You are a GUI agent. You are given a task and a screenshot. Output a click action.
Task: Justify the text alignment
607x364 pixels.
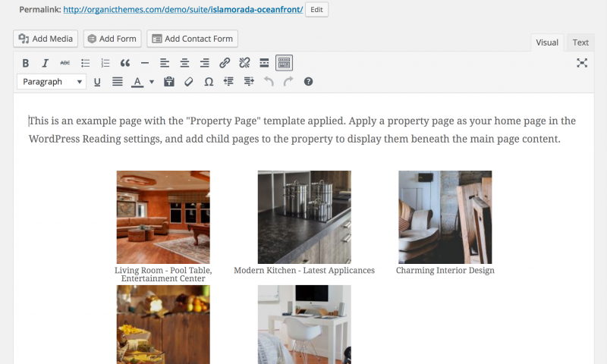coord(118,82)
